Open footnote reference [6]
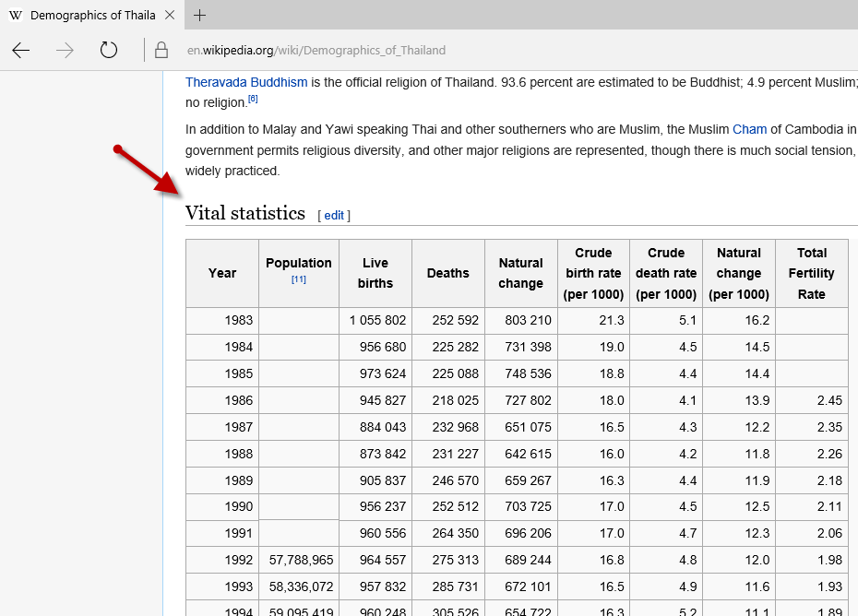The width and height of the screenshot is (858, 616). tap(253, 99)
